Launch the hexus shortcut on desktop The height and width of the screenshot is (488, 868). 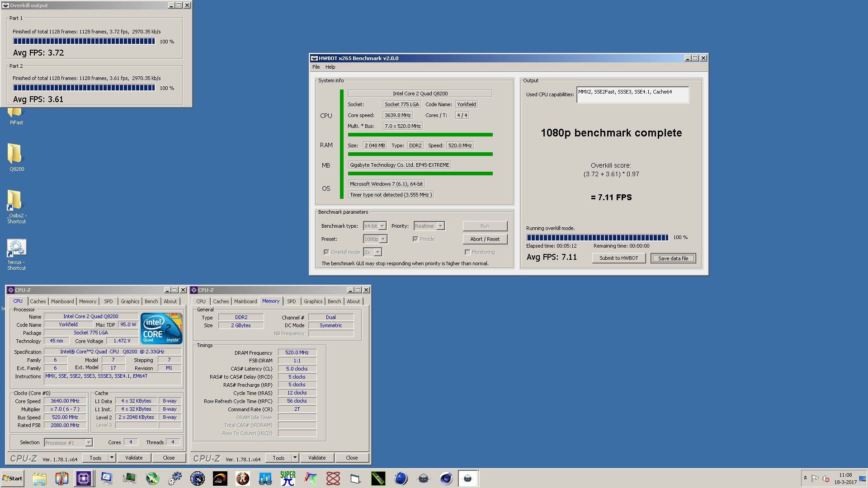click(16, 254)
